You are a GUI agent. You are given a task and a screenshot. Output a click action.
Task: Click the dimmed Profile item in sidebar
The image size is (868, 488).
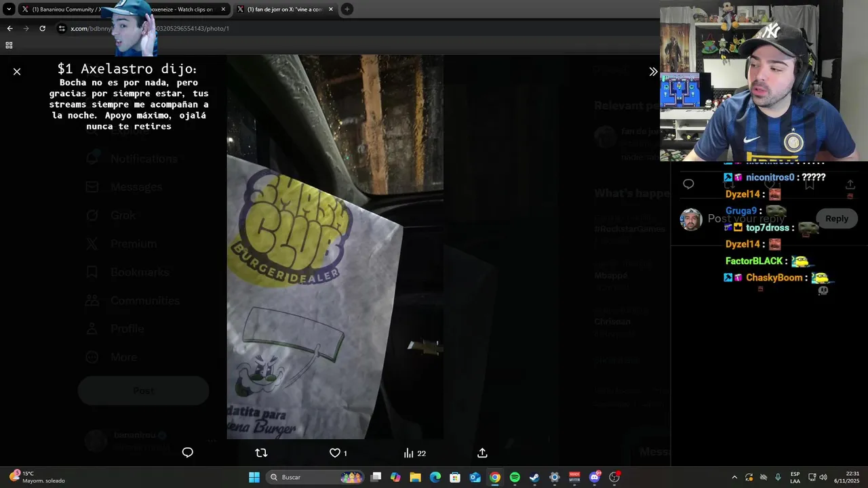(115, 329)
